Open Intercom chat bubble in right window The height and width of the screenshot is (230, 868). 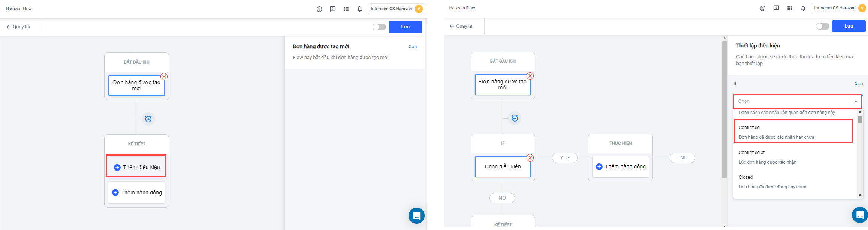[860, 215]
